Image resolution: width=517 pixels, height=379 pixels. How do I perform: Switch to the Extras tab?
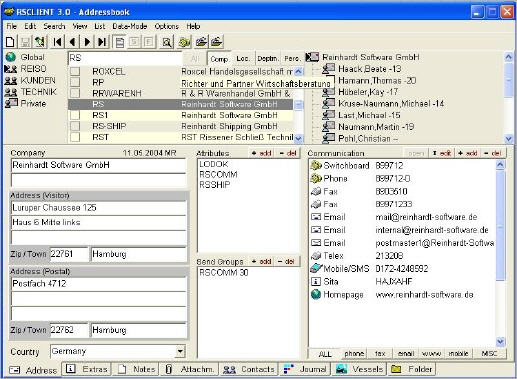pos(87,369)
